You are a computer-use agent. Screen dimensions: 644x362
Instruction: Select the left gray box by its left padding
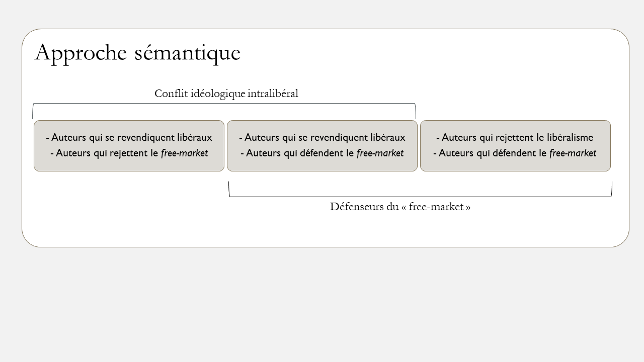point(39,146)
